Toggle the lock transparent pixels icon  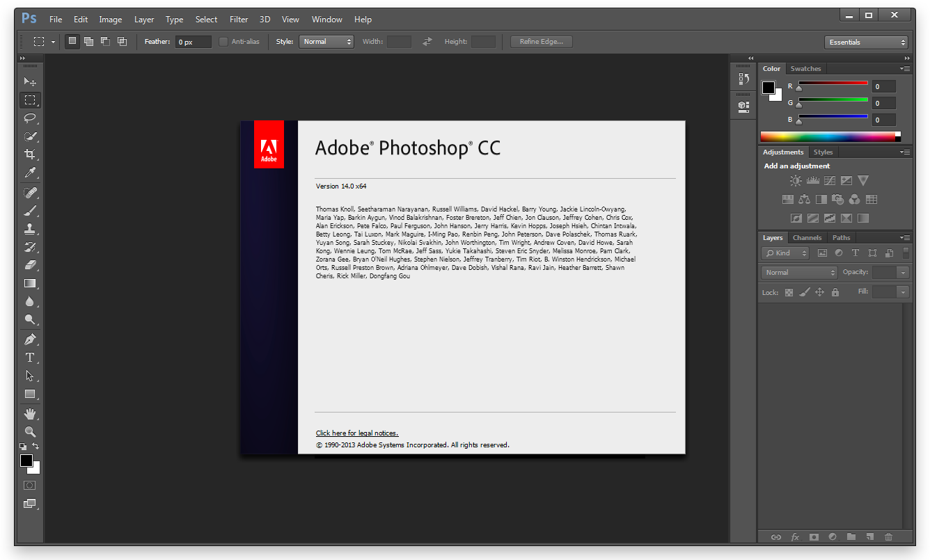point(789,292)
